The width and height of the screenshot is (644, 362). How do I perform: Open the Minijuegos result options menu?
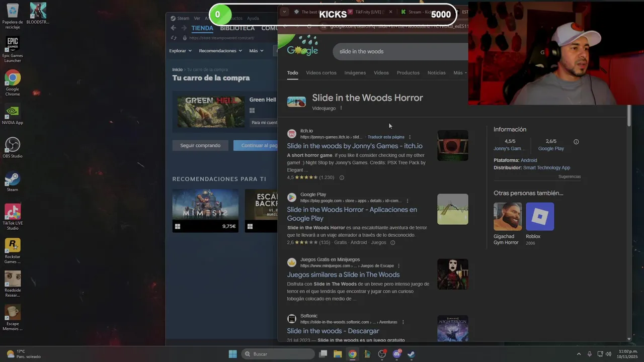click(399, 265)
